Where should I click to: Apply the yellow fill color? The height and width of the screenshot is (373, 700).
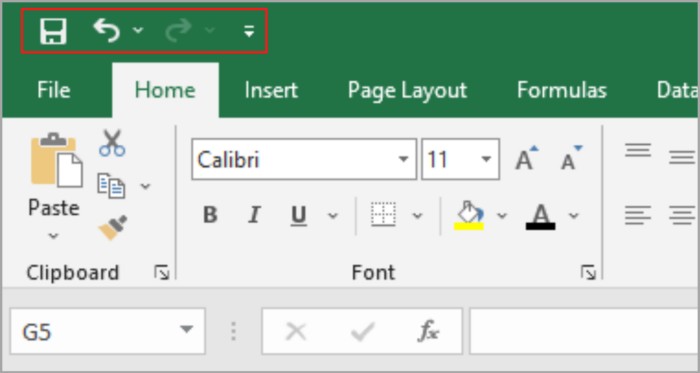click(469, 216)
